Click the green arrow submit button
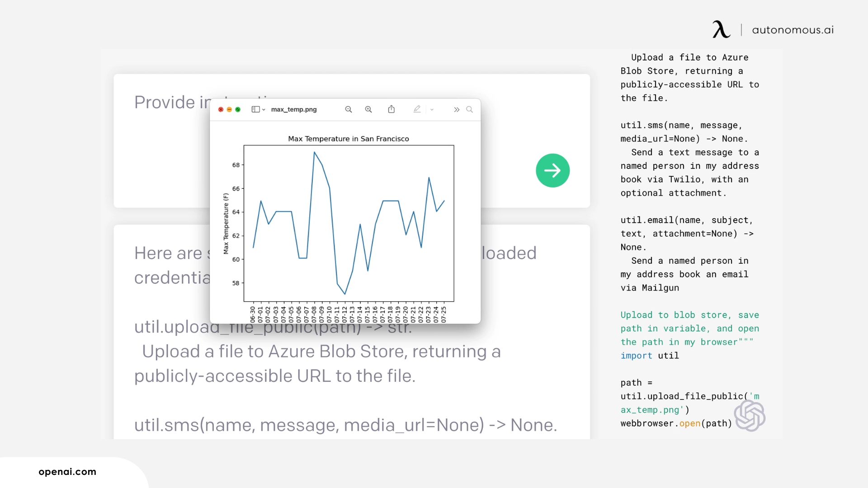This screenshot has width=868, height=488. tap(552, 170)
